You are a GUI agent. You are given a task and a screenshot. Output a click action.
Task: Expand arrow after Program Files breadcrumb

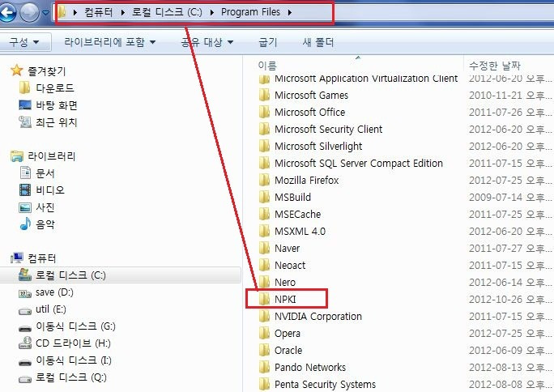(x=290, y=13)
